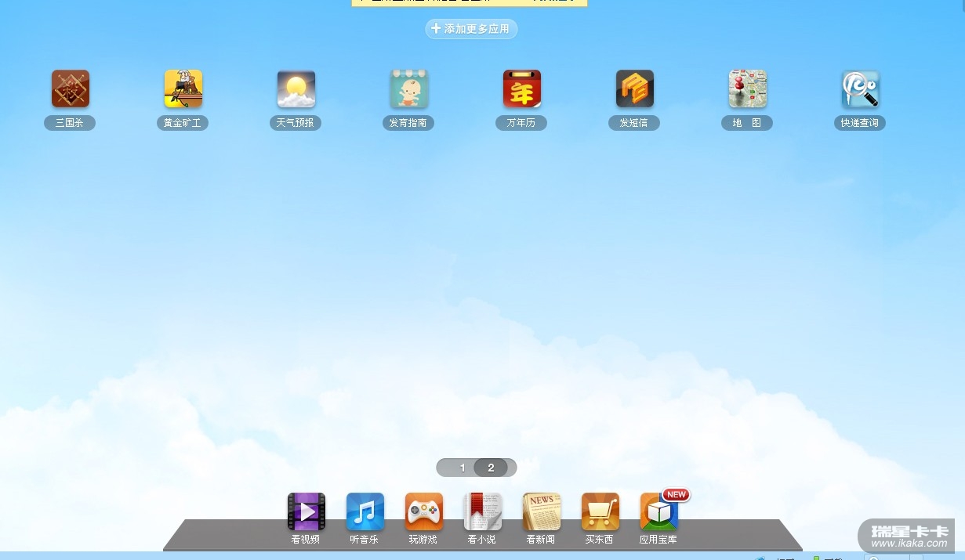The image size is (965, 560).
Task: Switch to desktop page 1
Action: pos(463,468)
